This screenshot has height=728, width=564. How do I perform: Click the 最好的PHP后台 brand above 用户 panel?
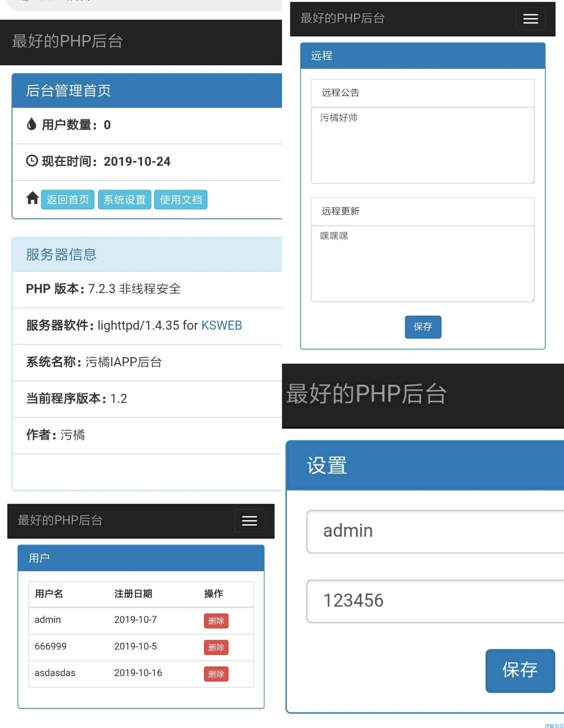click(x=60, y=520)
